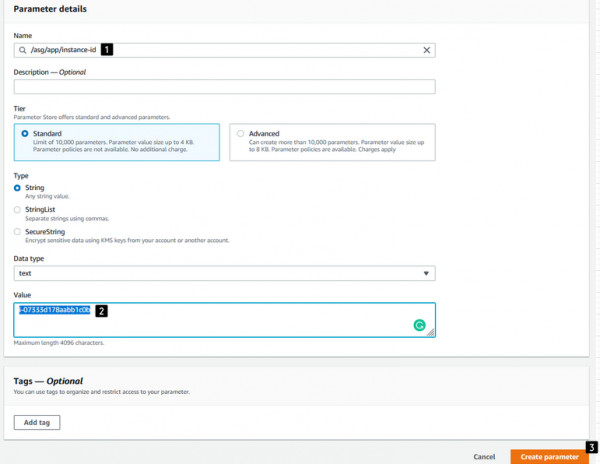600x464 pixels.
Task: Select the String type radio button
Action: coord(18,187)
